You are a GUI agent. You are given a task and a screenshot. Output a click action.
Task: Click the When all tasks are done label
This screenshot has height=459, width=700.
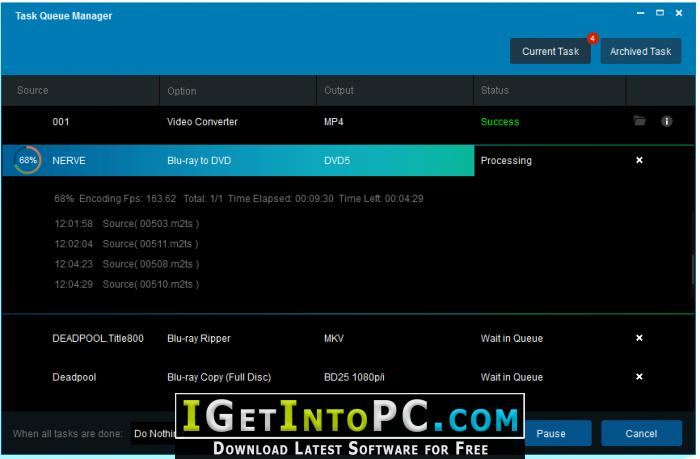coord(67,434)
